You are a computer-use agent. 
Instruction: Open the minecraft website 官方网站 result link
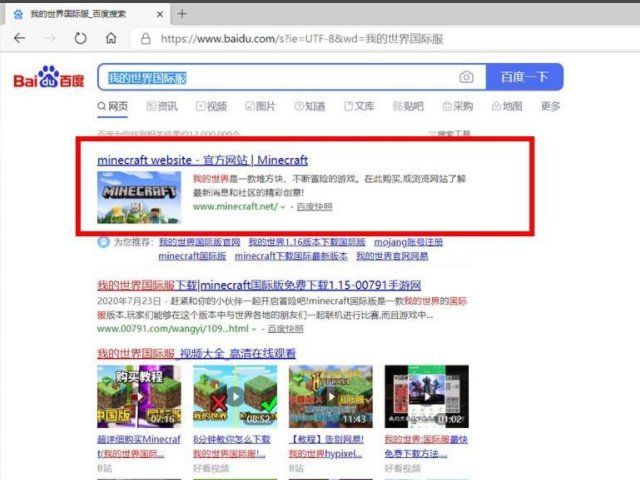pos(202,160)
